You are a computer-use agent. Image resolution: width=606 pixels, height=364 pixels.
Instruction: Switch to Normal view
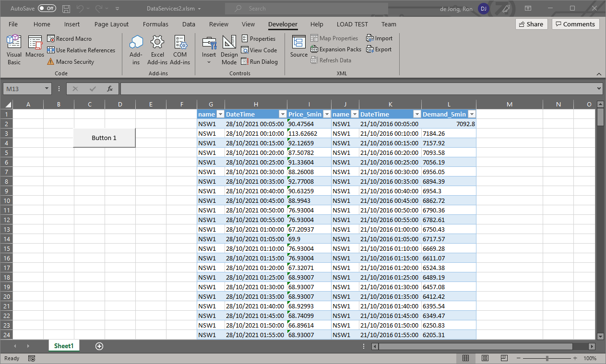(466, 358)
